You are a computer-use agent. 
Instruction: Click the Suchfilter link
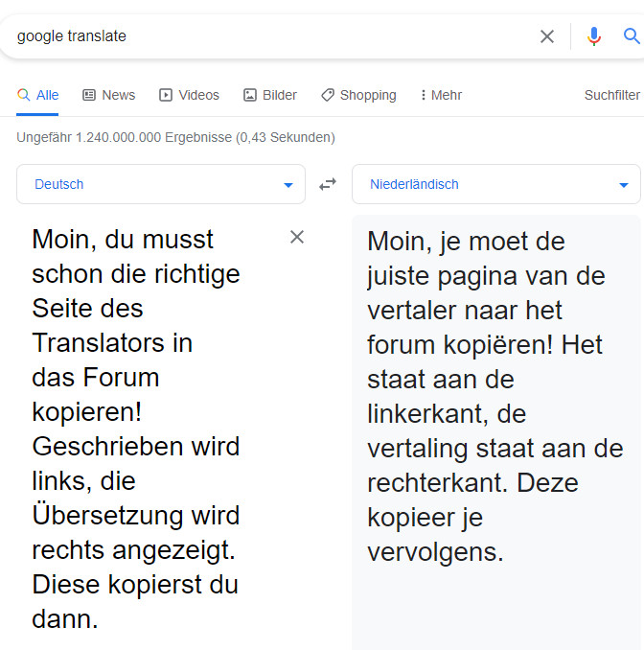pos(612,95)
